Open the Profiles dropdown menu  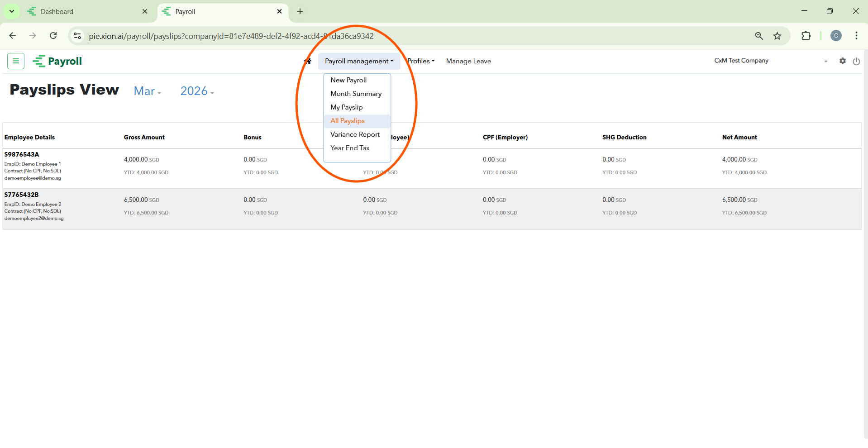click(x=421, y=61)
